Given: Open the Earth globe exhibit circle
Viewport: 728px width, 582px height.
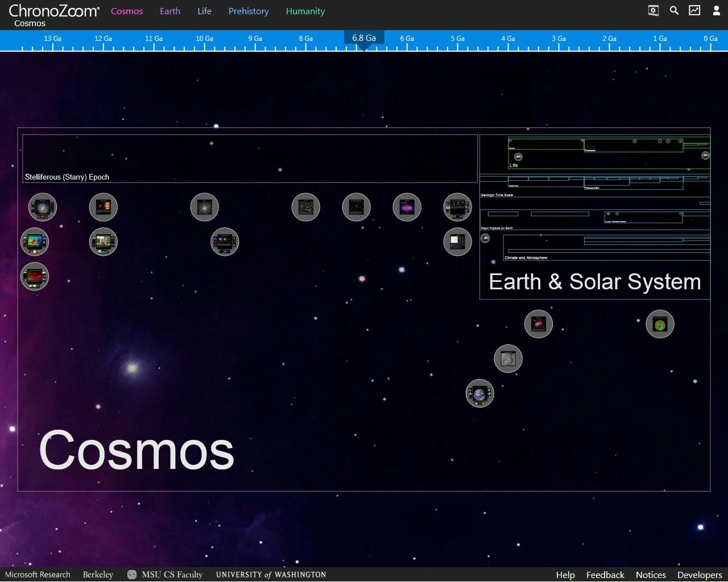Looking at the screenshot, I should (x=479, y=393).
